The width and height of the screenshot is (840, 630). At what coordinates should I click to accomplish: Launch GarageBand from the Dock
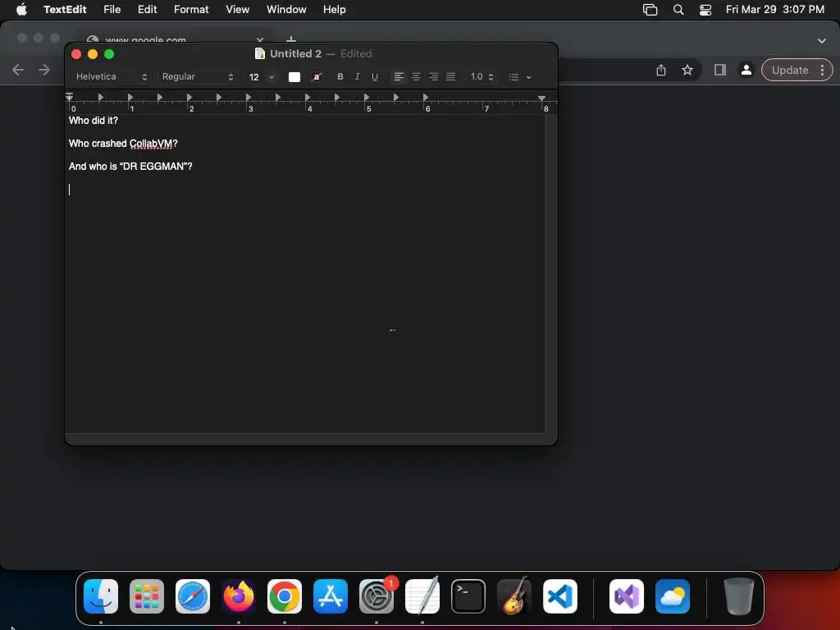click(514, 596)
